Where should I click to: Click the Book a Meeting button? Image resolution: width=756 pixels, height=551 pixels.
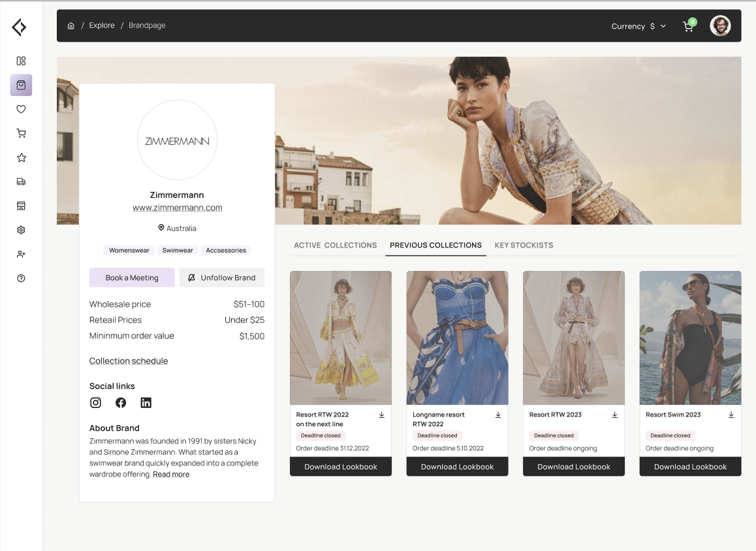132,277
